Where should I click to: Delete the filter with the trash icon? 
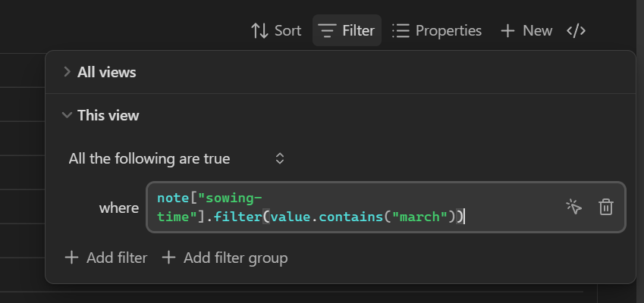(x=605, y=208)
